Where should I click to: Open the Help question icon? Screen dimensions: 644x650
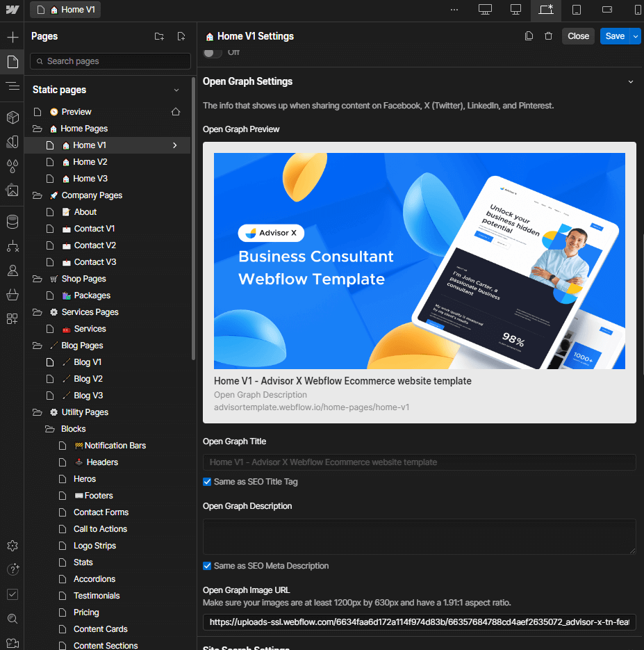pos(13,569)
